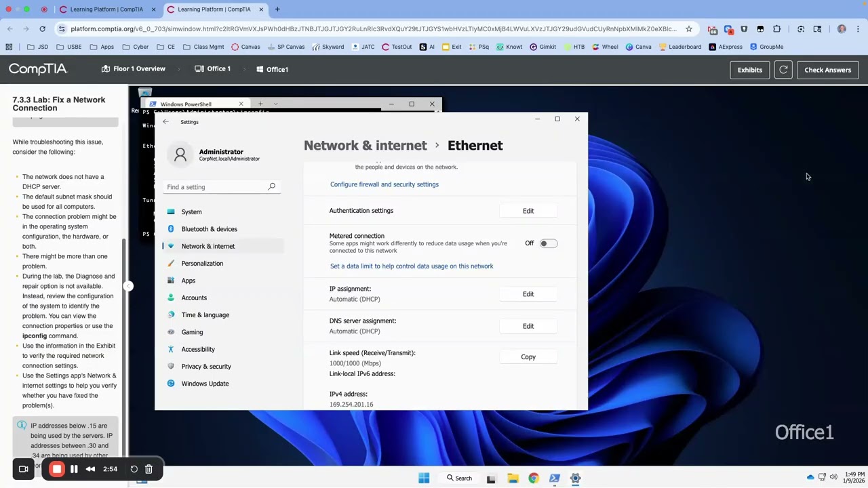
Task: Edit the DNS server assignment
Action: click(528, 326)
